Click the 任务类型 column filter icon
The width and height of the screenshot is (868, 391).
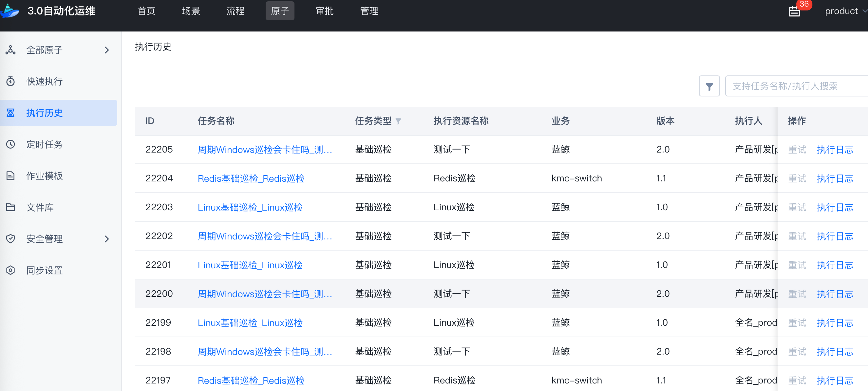pyautogui.click(x=398, y=121)
